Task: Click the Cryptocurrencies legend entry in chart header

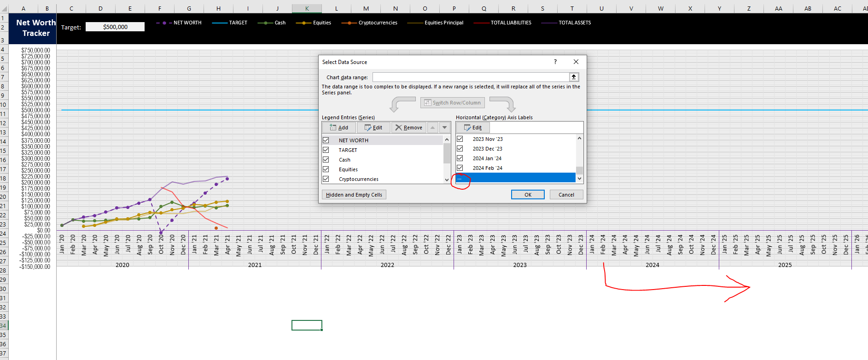Action: [369, 23]
